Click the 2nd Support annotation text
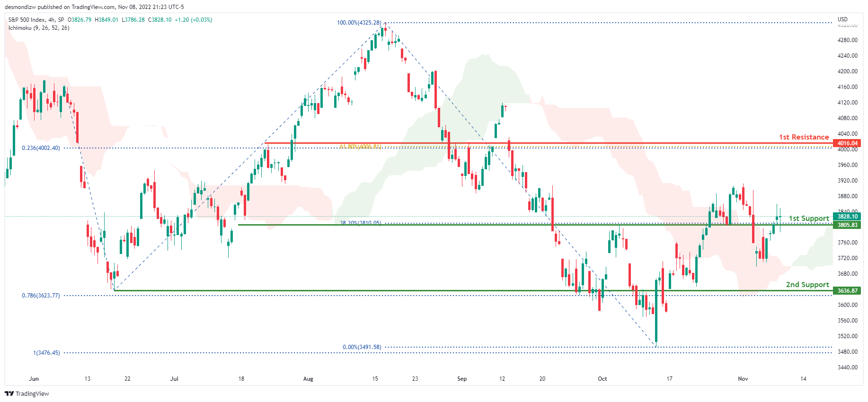 point(807,285)
